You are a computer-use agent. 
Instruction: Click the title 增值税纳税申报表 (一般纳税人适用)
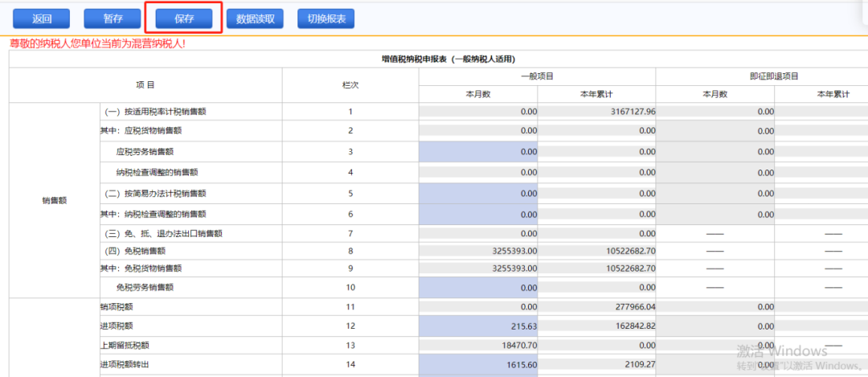tap(448, 59)
